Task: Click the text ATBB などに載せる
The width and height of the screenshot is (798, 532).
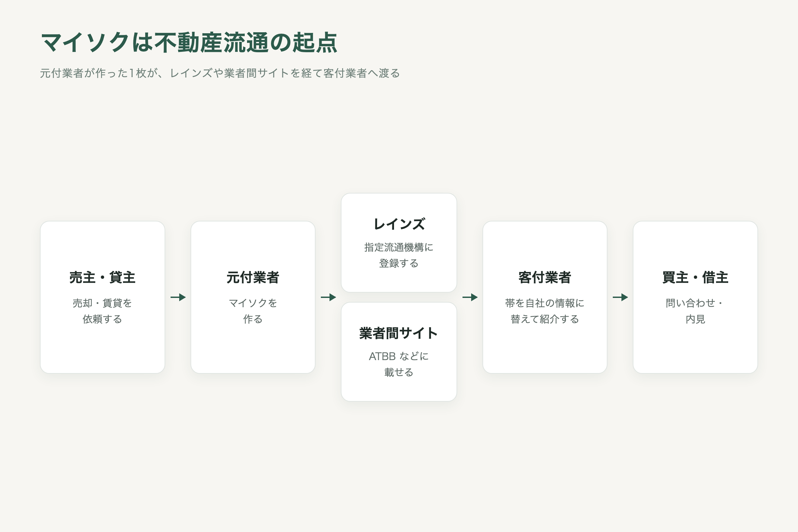Action: [x=399, y=364]
